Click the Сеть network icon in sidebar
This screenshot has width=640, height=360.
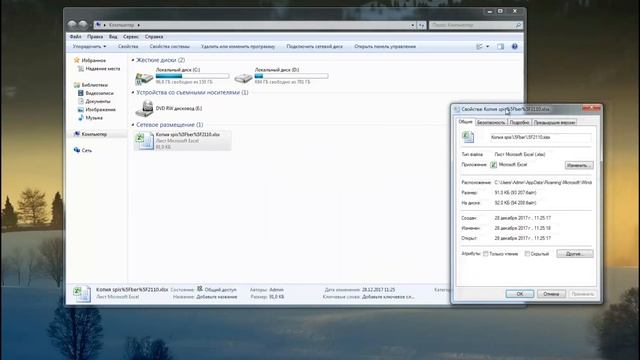point(77,150)
